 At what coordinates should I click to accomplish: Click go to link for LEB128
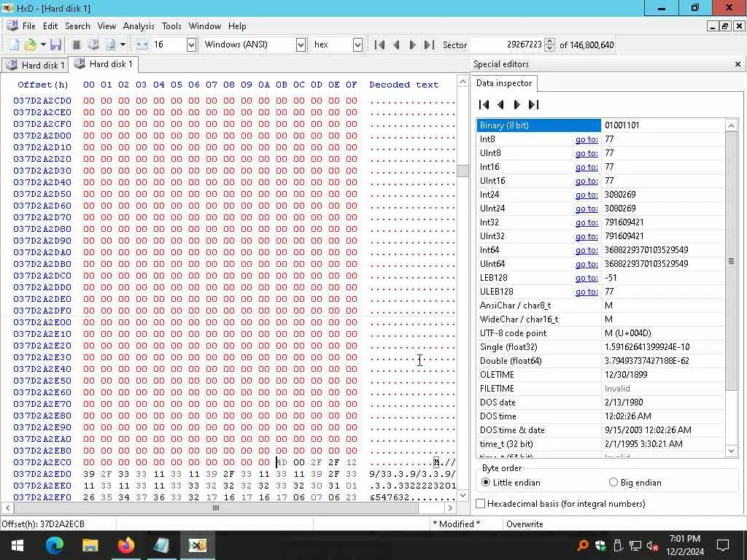(587, 278)
